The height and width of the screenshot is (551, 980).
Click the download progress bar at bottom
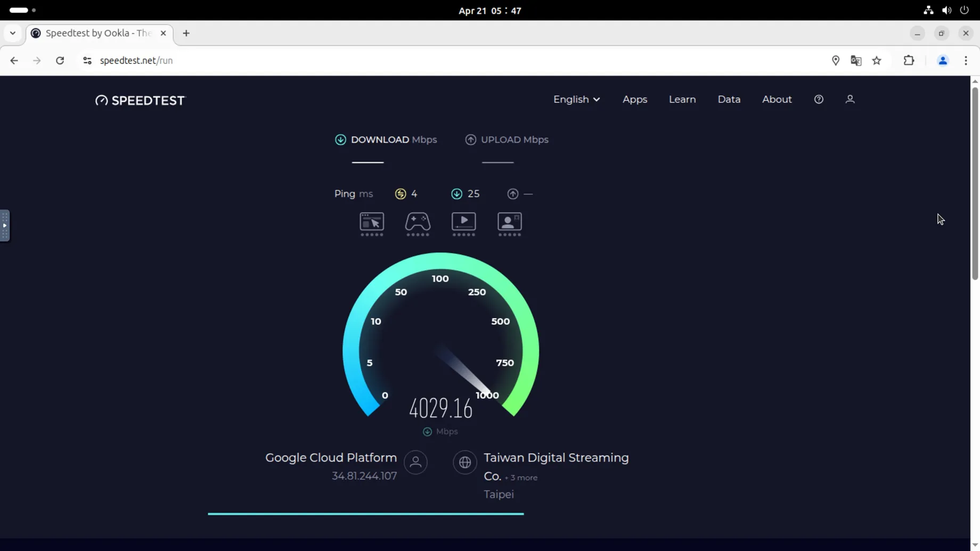point(365,513)
